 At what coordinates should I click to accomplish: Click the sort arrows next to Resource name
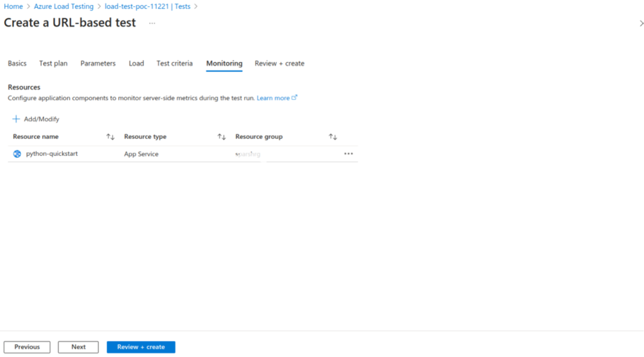[x=110, y=137]
